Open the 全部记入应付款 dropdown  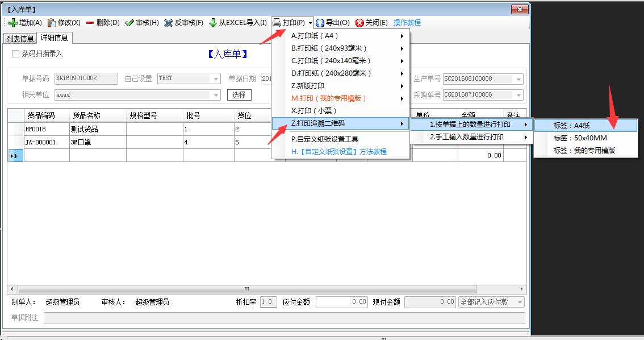pos(520,302)
